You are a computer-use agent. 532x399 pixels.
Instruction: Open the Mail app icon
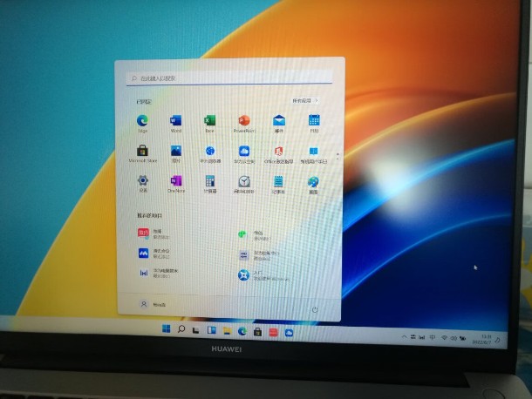279,120
